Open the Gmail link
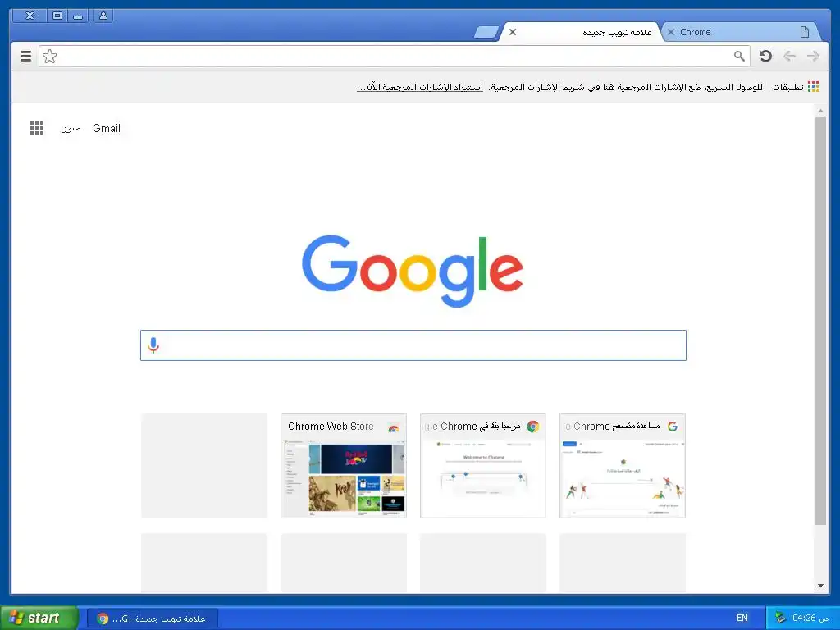The height and width of the screenshot is (630, 840). pos(107,128)
